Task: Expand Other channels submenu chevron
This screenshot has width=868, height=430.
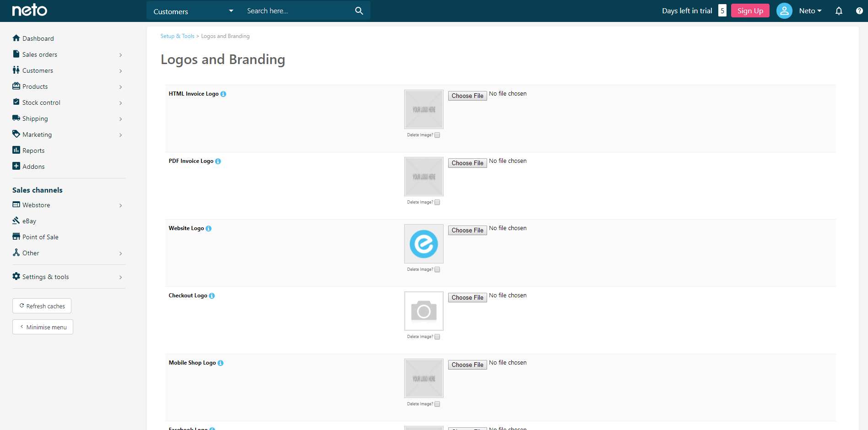Action: pos(120,253)
